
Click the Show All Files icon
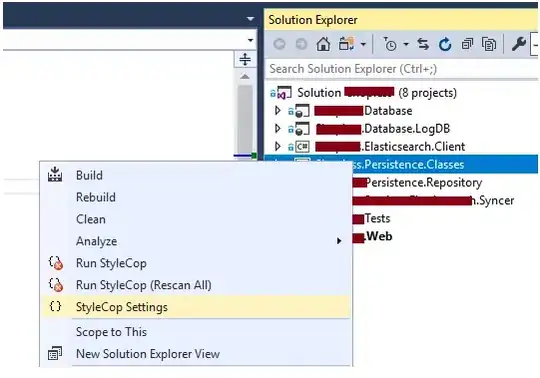click(489, 44)
